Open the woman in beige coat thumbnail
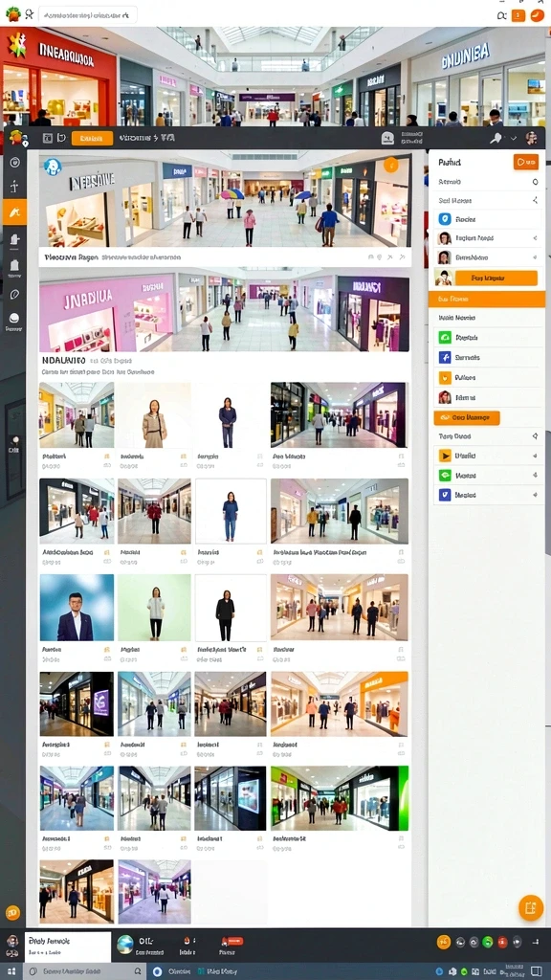Image resolution: width=551 pixels, height=980 pixels. click(154, 415)
